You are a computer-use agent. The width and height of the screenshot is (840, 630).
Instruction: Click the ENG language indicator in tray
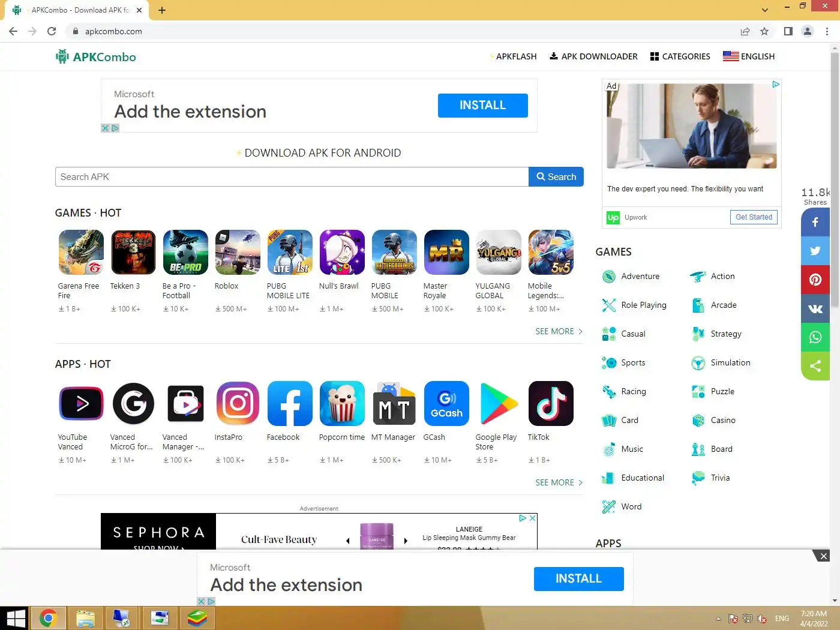(x=782, y=619)
